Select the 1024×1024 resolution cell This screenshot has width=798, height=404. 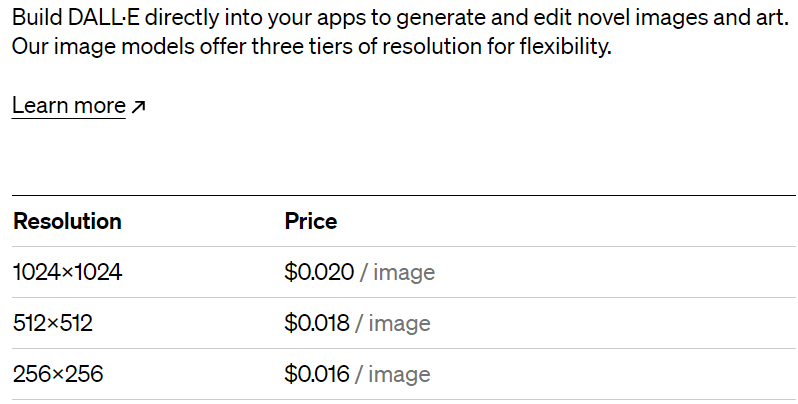[67, 272]
